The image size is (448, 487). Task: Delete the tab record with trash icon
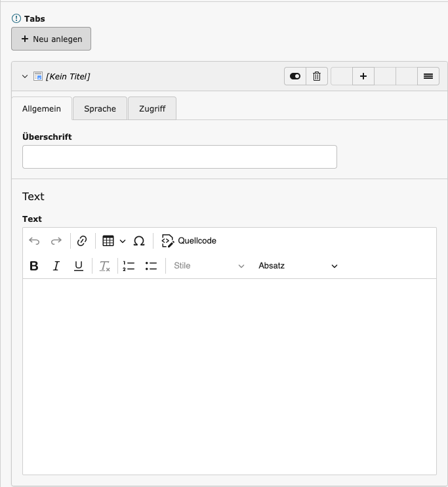[x=317, y=76]
